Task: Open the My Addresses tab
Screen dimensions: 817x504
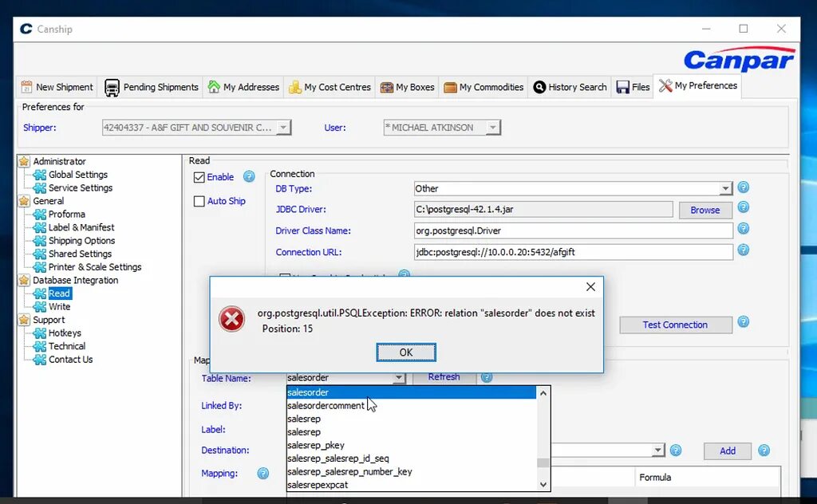Action: (244, 87)
